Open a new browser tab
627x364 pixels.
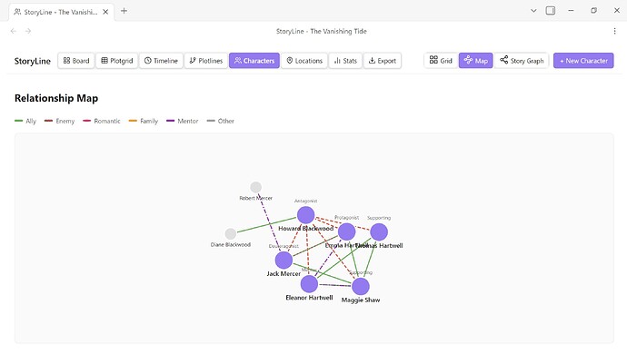tap(124, 11)
